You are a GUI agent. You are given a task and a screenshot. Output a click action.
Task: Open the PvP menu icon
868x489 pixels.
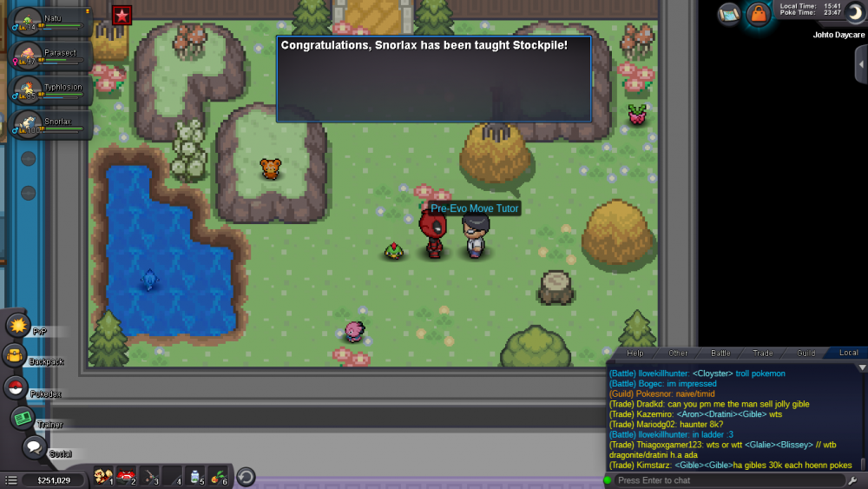(18, 325)
